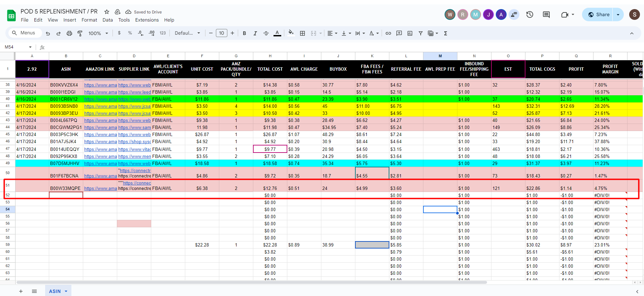Open Functions sigma menu
The width and height of the screenshot is (644, 296).
click(x=446, y=33)
